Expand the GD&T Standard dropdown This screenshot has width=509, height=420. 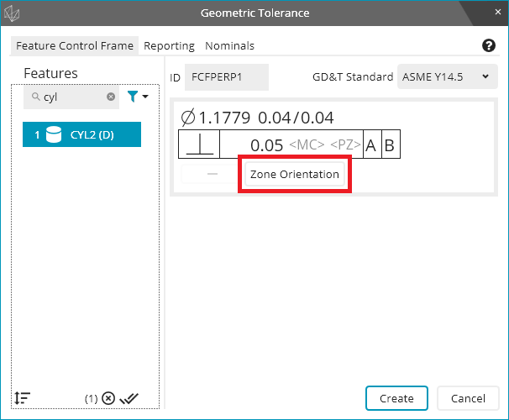tap(447, 77)
